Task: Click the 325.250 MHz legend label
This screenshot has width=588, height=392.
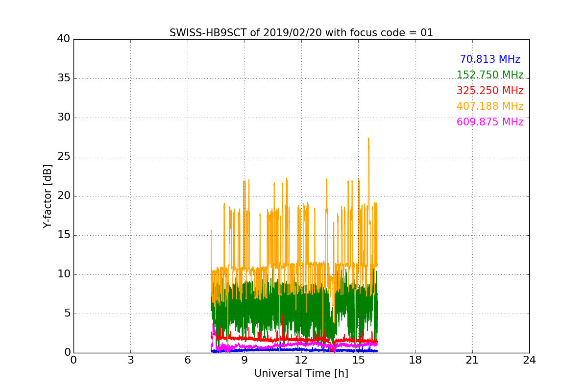Action: click(490, 91)
